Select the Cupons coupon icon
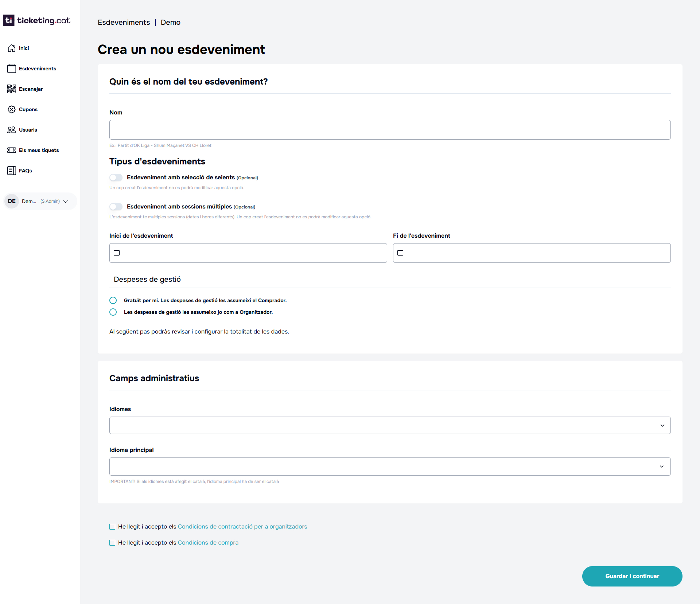 [12, 109]
